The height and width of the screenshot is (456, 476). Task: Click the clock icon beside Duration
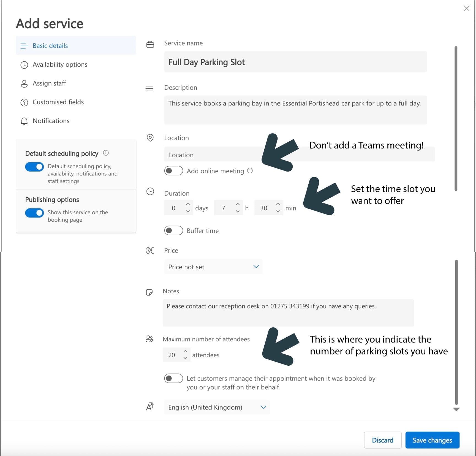pos(150,191)
